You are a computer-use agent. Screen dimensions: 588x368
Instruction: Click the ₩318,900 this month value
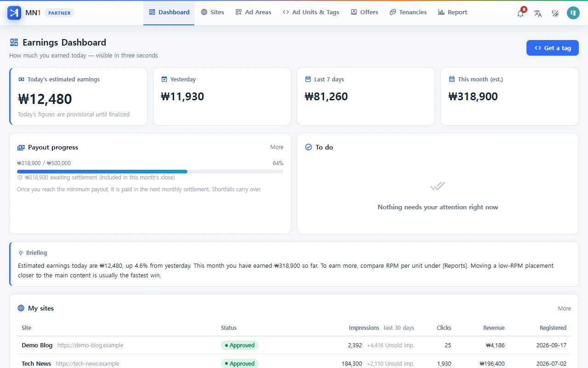coord(473,97)
